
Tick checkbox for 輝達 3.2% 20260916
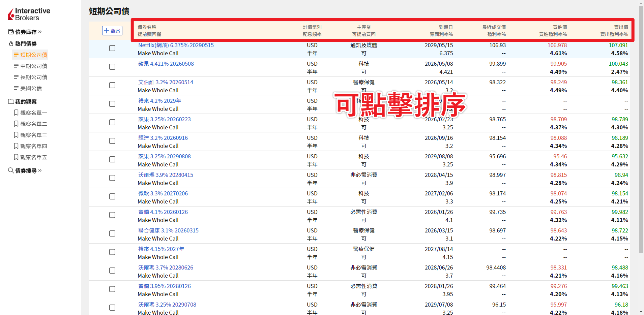point(112,141)
